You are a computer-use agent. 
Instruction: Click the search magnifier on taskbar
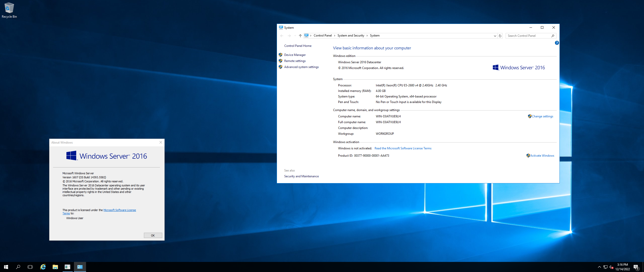click(x=18, y=267)
